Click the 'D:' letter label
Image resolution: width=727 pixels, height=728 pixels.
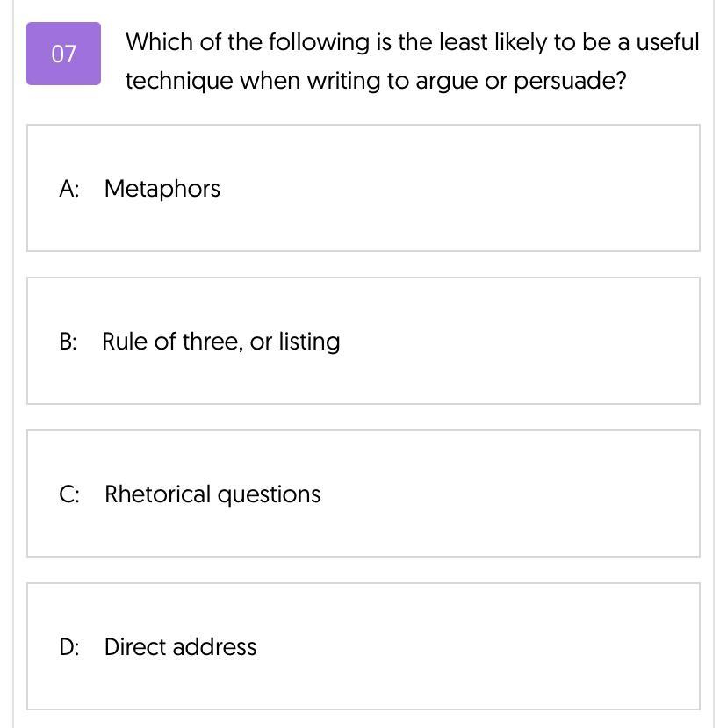tap(69, 646)
